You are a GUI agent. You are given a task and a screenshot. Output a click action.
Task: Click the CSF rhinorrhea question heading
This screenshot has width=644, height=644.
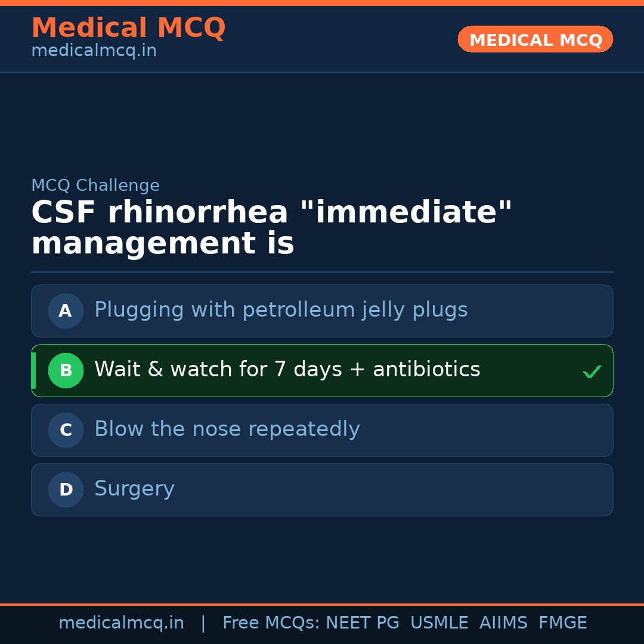click(271, 228)
